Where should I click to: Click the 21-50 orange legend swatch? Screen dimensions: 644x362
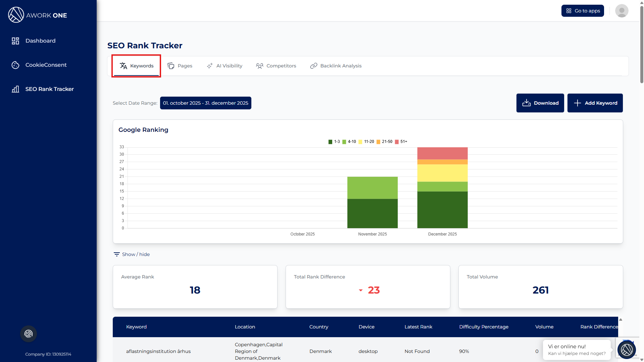[378, 142]
